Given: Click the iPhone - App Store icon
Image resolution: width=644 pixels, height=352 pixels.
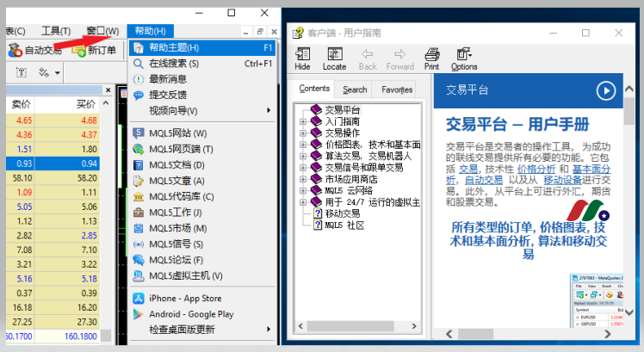Looking at the screenshot, I should (x=139, y=299).
